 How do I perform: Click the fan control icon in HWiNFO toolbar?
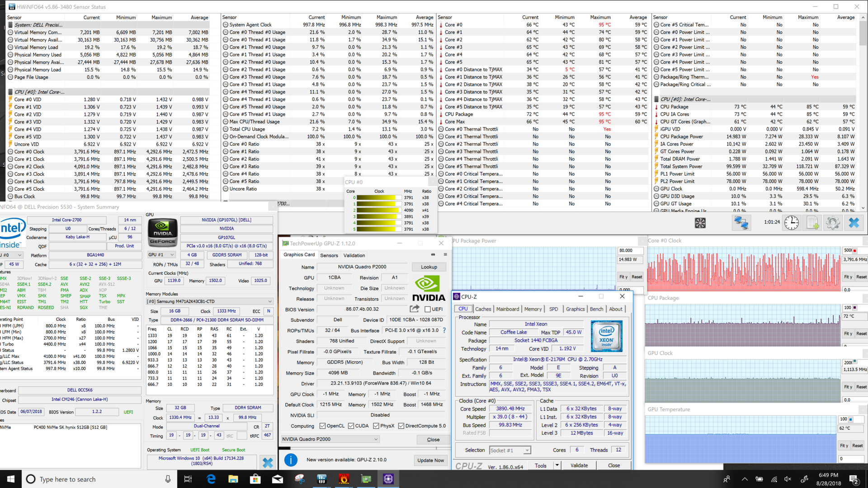tap(700, 223)
